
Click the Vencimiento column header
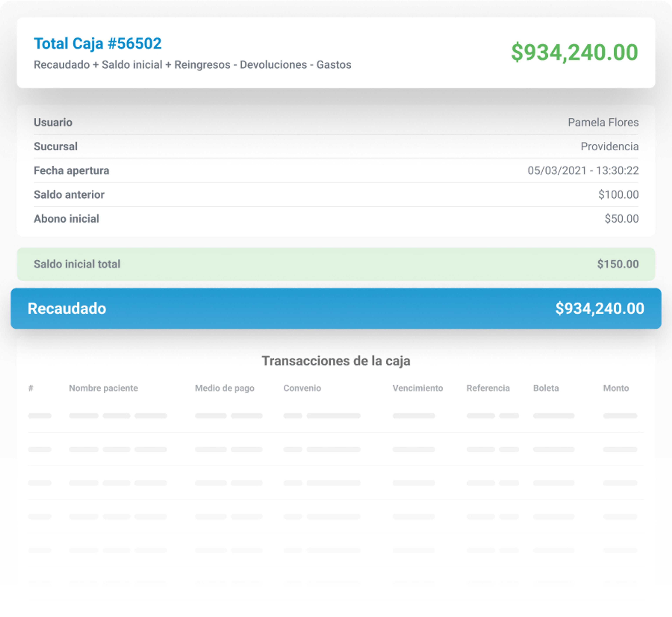tap(418, 388)
